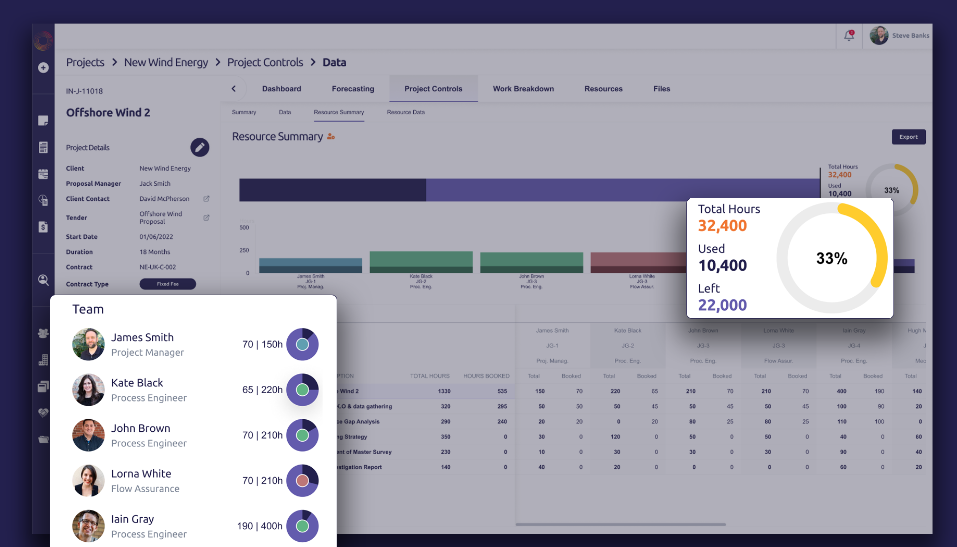Open the calendar icon in left sidebar
The width and height of the screenshot is (957, 547).
click(x=43, y=174)
